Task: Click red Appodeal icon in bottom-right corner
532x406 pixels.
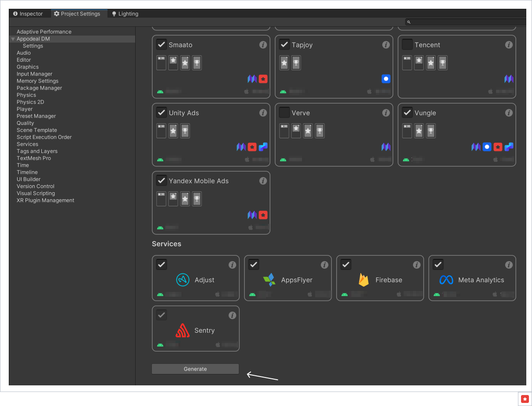Action: tap(525, 399)
